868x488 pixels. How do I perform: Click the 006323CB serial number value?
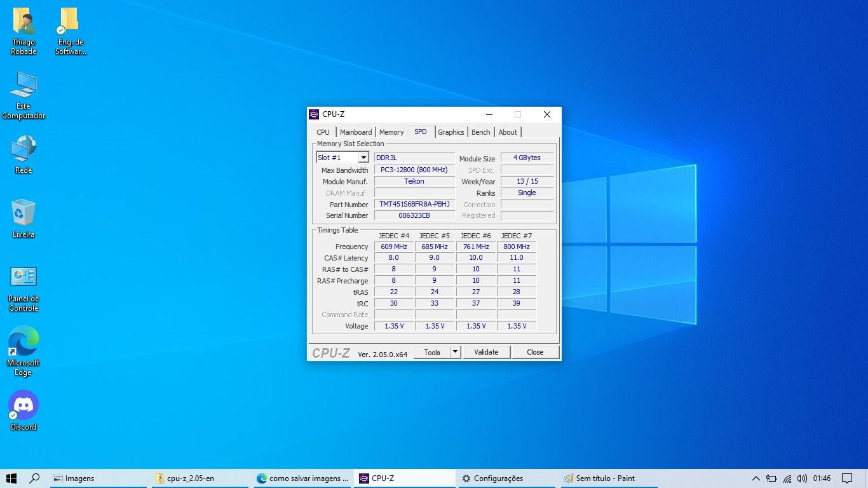pos(414,215)
